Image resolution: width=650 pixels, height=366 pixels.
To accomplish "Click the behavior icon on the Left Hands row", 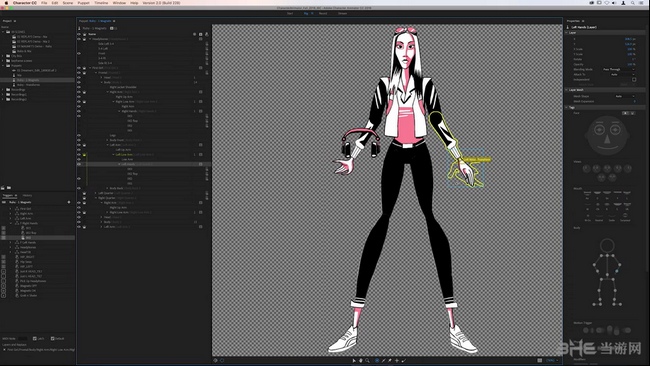I will pyautogui.click(x=201, y=164).
